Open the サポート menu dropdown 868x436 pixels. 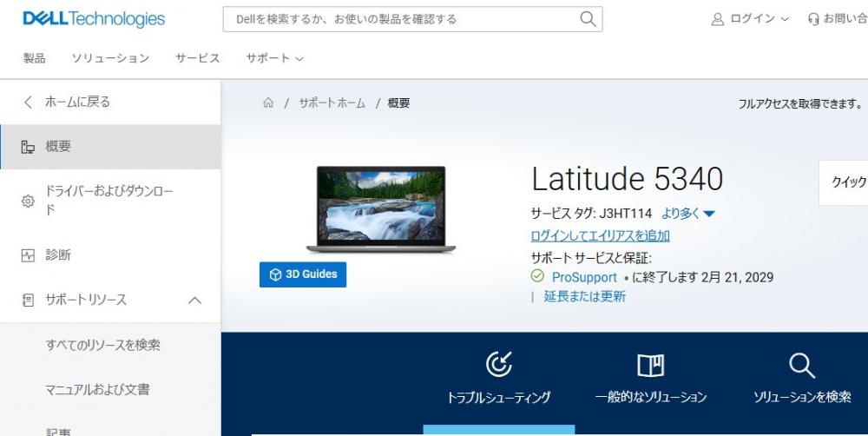pyautogui.click(x=274, y=58)
